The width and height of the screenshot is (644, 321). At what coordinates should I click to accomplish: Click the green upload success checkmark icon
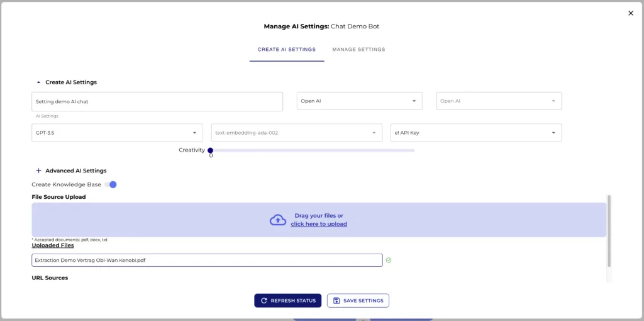tap(389, 260)
